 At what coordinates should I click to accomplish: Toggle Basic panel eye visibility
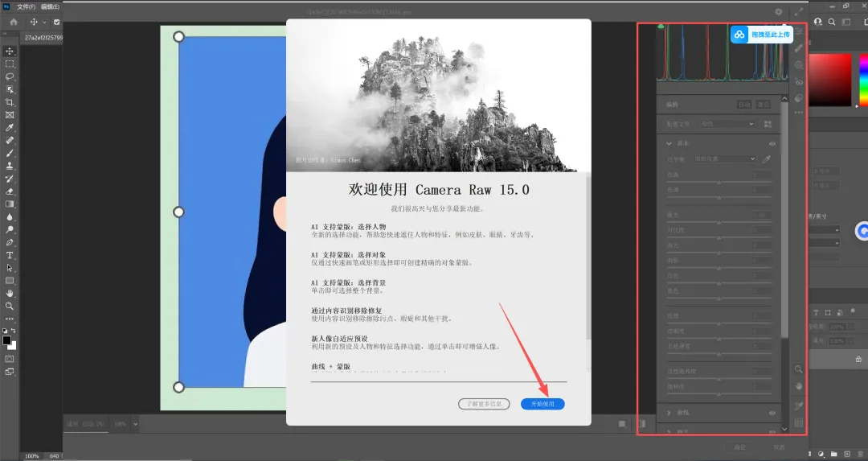click(x=772, y=143)
